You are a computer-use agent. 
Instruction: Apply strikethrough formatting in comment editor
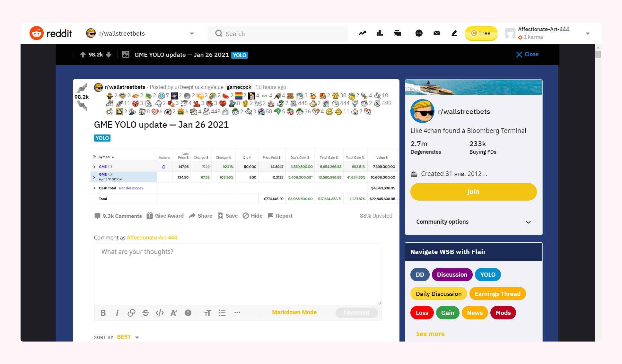pyautogui.click(x=145, y=313)
